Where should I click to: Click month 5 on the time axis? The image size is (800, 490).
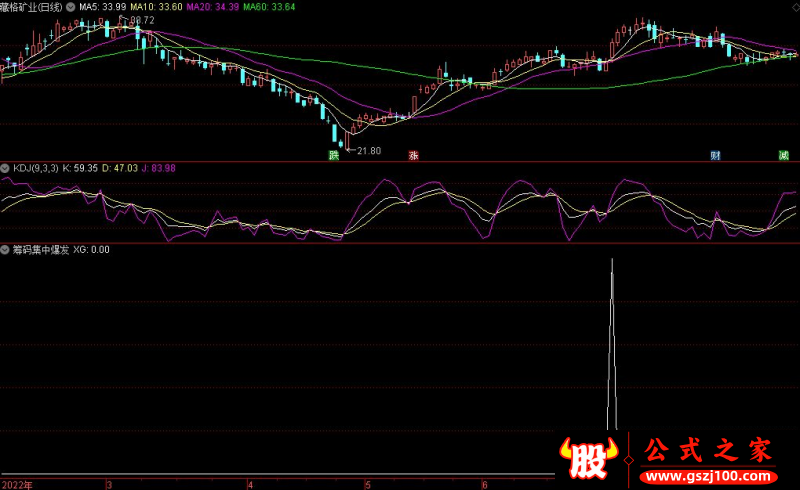367,485
